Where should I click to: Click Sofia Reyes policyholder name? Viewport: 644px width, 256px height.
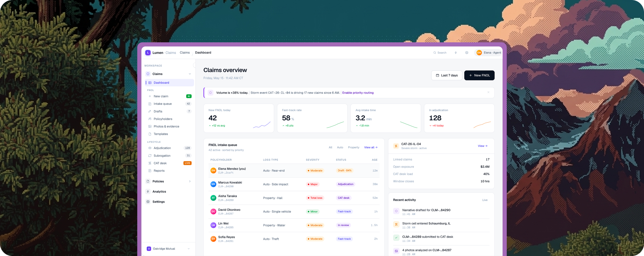tap(227, 237)
